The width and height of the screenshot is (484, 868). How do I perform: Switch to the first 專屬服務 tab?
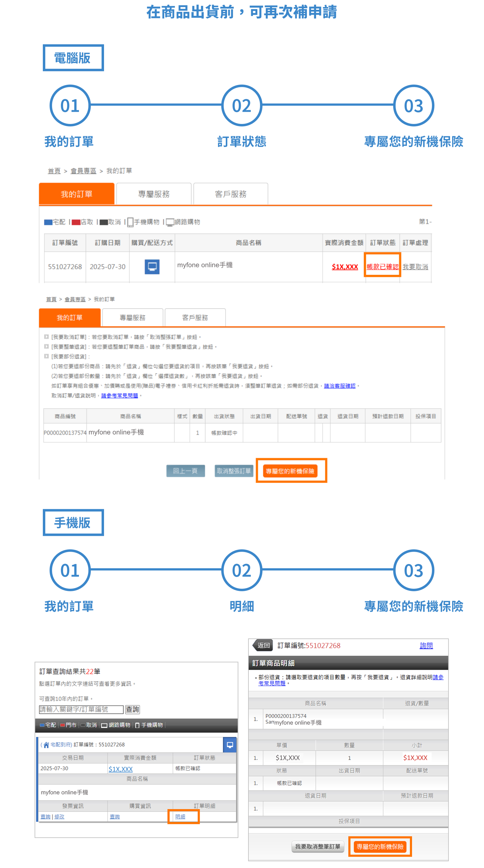(154, 194)
